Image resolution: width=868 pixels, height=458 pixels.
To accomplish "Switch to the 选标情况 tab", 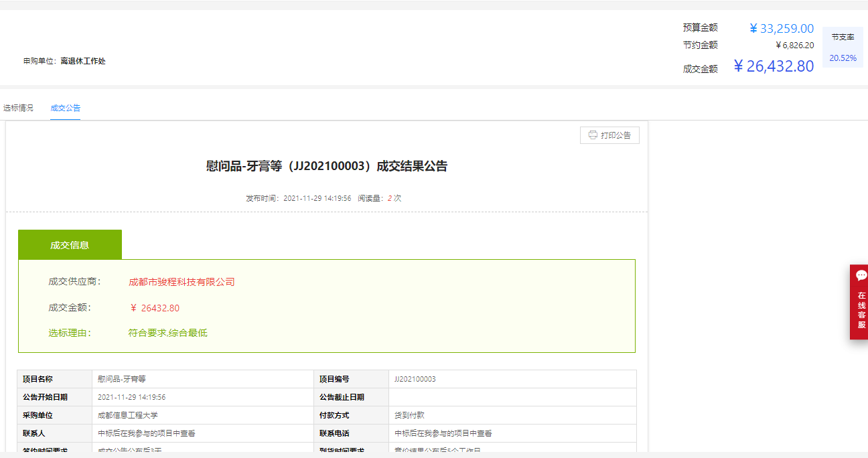I will click(x=17, y=108).
